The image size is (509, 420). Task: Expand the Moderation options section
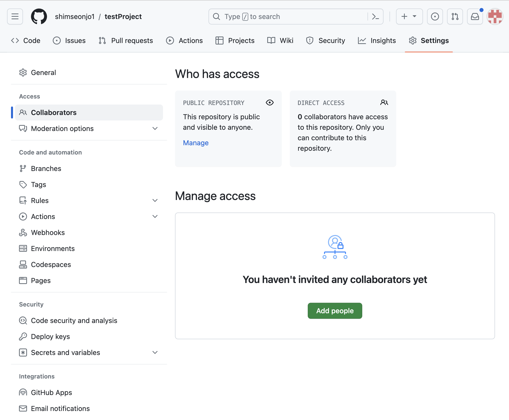(155, 128)
